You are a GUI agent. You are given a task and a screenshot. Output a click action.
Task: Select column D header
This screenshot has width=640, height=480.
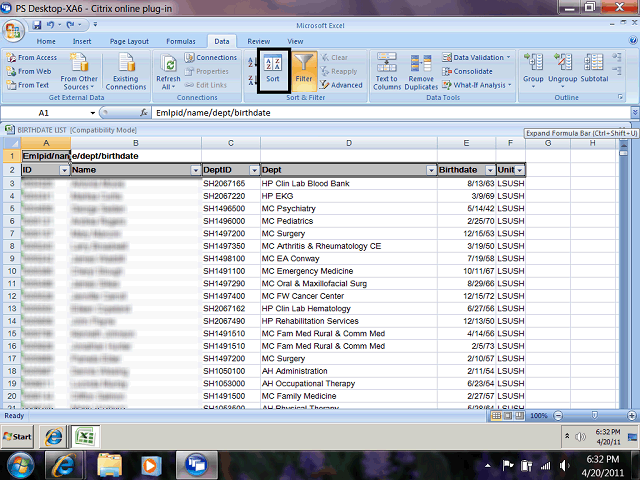coord(349,143)
